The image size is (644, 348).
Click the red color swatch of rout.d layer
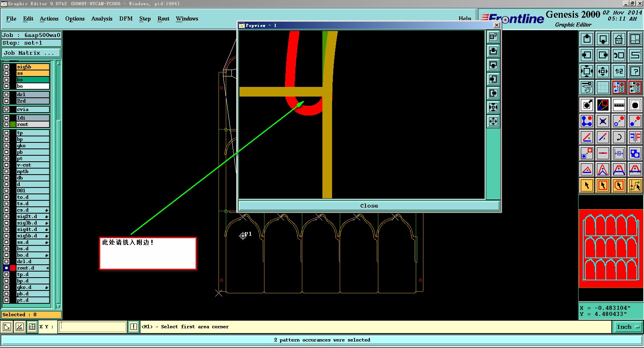[x=13, y=268]
